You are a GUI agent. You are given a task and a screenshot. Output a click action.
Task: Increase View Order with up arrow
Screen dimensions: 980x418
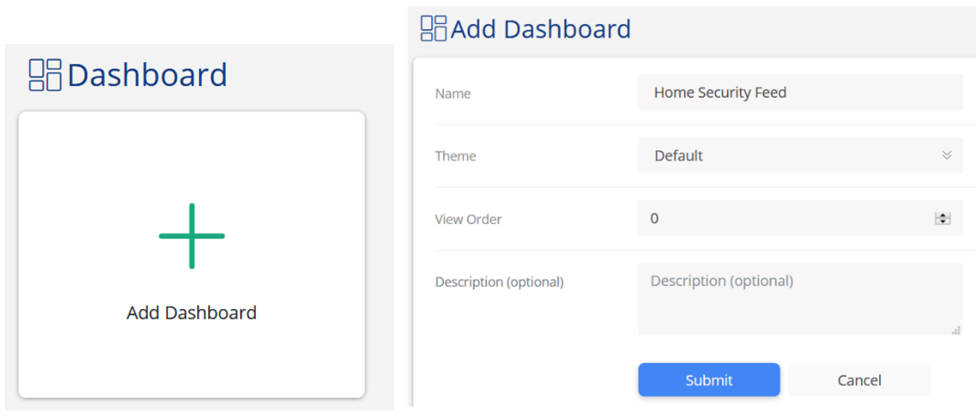[943, 215]
